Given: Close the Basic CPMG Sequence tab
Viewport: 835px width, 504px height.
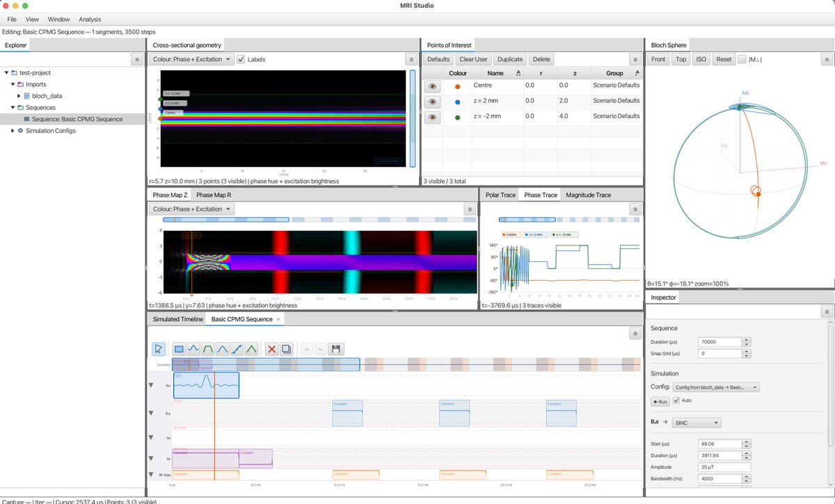Looking at the screenshot, I should [x=278, y=319].
